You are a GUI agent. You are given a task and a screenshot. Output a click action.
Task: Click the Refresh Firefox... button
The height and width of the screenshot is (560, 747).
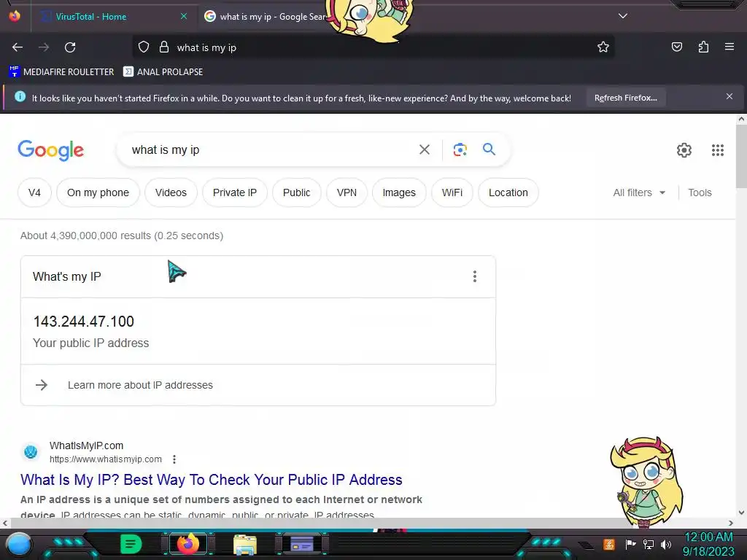tap(625, 98)
